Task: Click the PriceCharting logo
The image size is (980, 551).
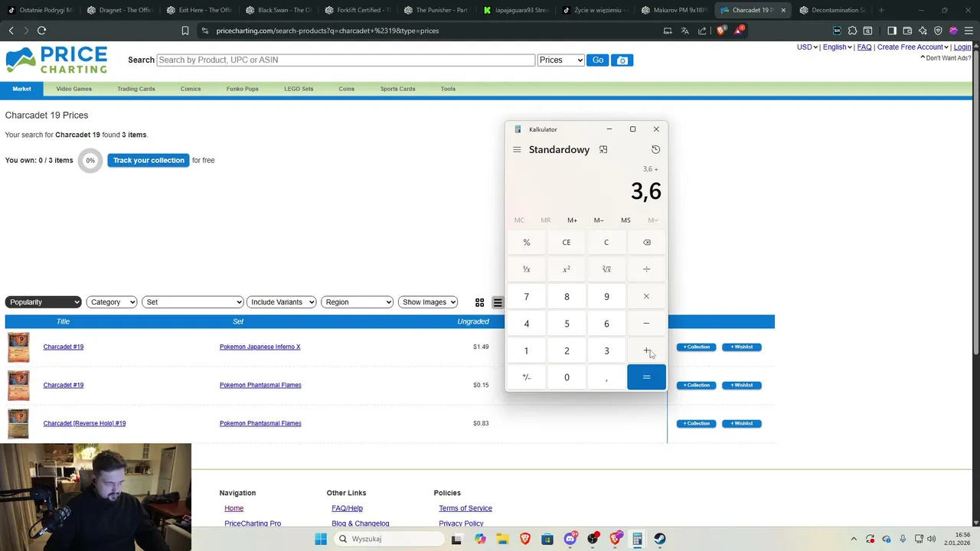Action: [x=57, y=60]
